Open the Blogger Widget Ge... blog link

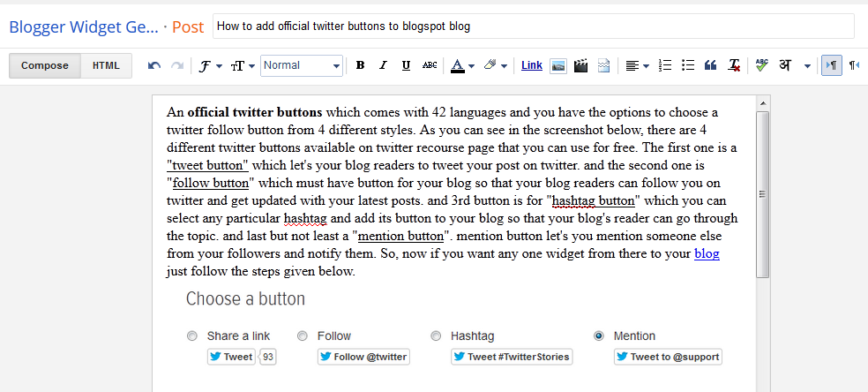pos(84,26)
